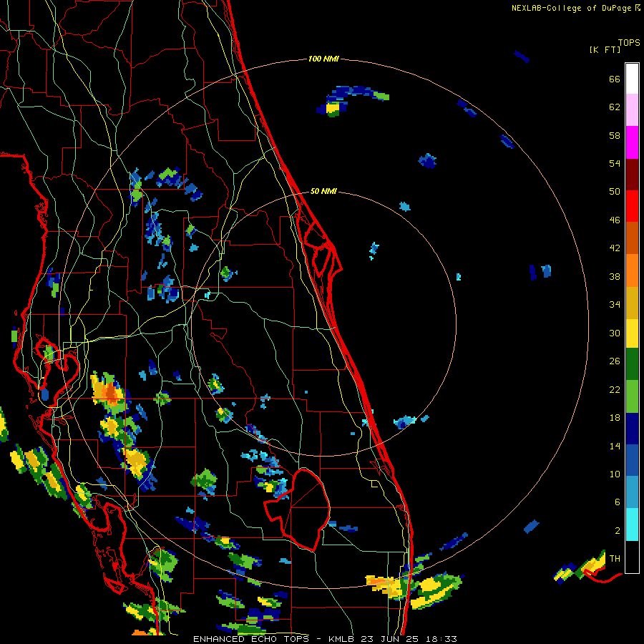This screenshot has width=644, height=644.
Task: Pick the light pink legend swatch
Action: point(632,109)
